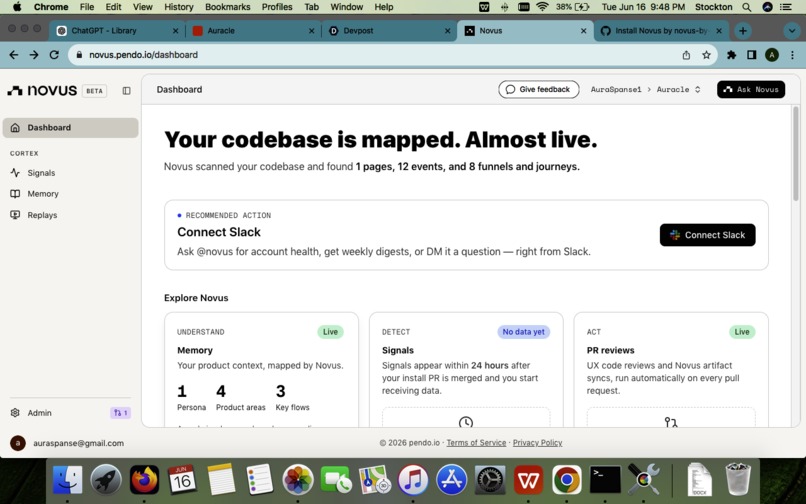Click the Live badge on PR reviews card
This screenshot has height=504, width=806.
point(742,332)
